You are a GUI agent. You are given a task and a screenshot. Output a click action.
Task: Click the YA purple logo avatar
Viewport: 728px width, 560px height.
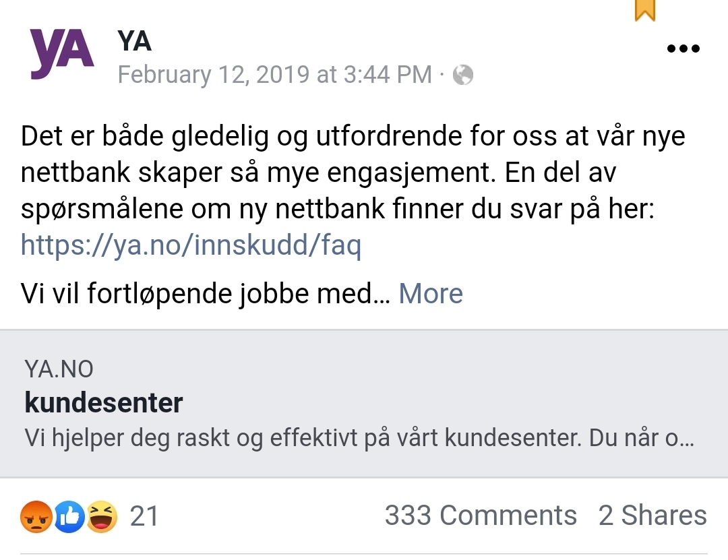[x=62, y=53]
